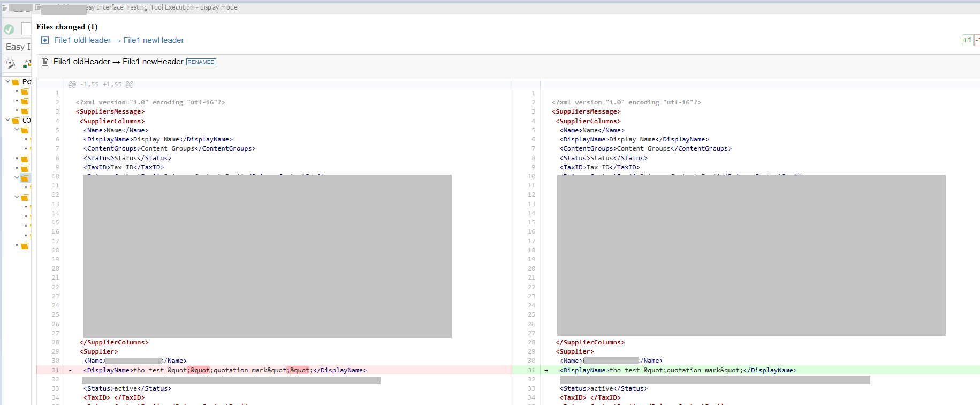The height and width of the screenshot is (405, 980).
Task: Collapse the 'CO' tree node
Action: click(x=7, y=120)
